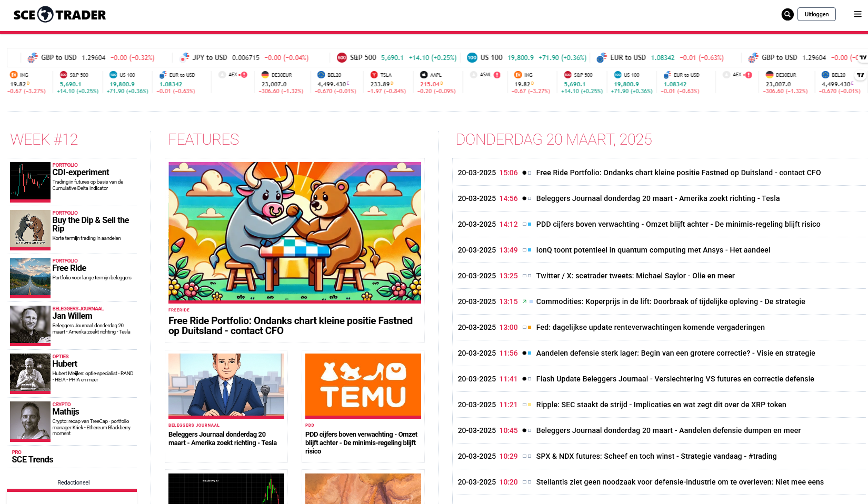Click the 'Crypto: recap van TreeCap' description
The image size is (868, 504).
(x=92, y=427)
